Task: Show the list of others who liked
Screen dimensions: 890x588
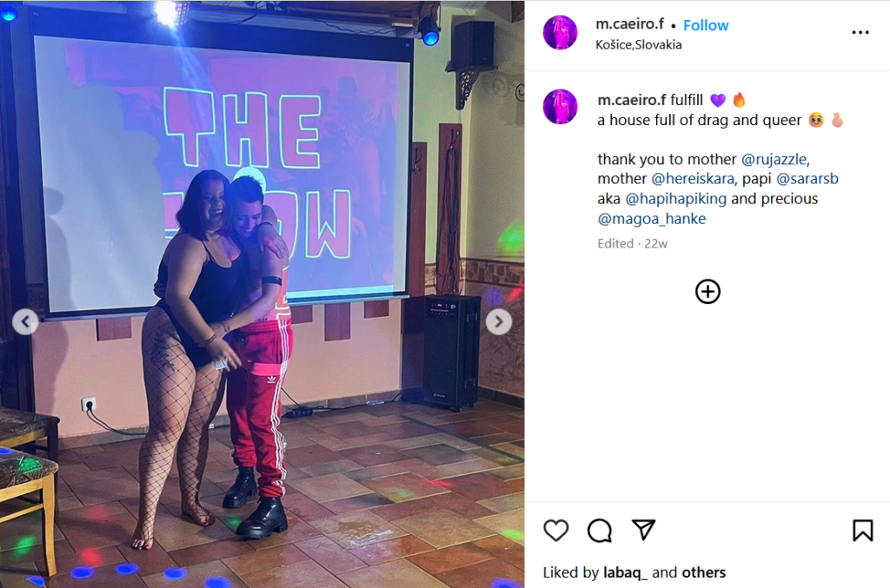Action: point(704,572)
